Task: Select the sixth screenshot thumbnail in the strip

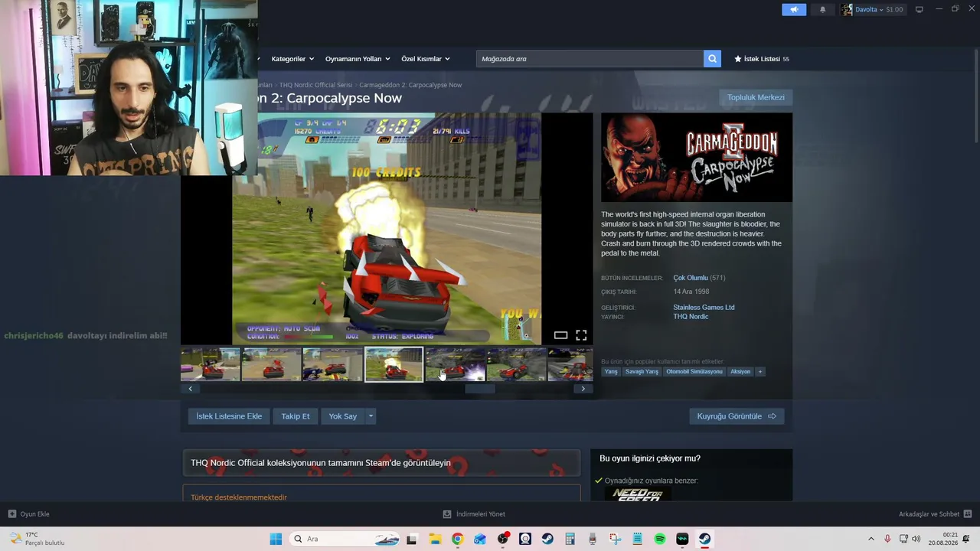Action: (x=517, y=364)
